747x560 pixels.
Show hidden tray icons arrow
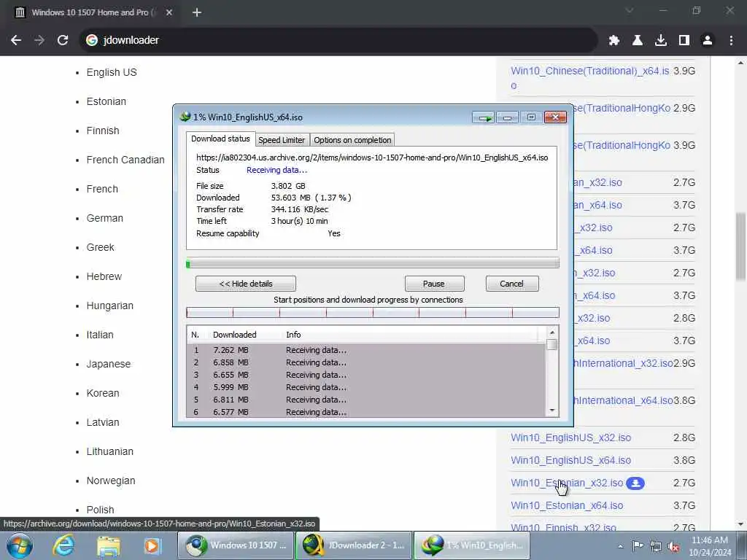tap(620, 546)
